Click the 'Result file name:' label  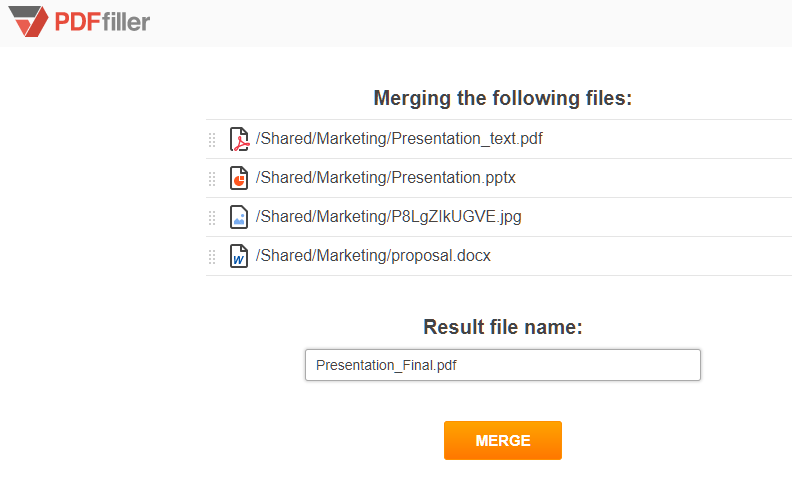tap(503, 327)
